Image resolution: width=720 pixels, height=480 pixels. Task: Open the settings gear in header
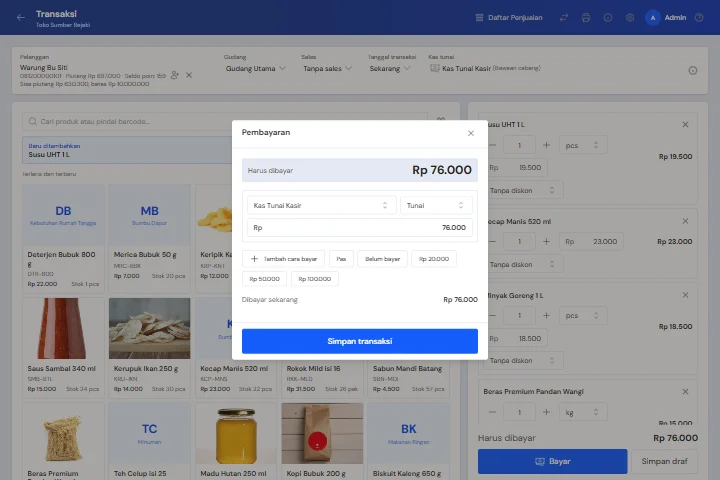630,17
